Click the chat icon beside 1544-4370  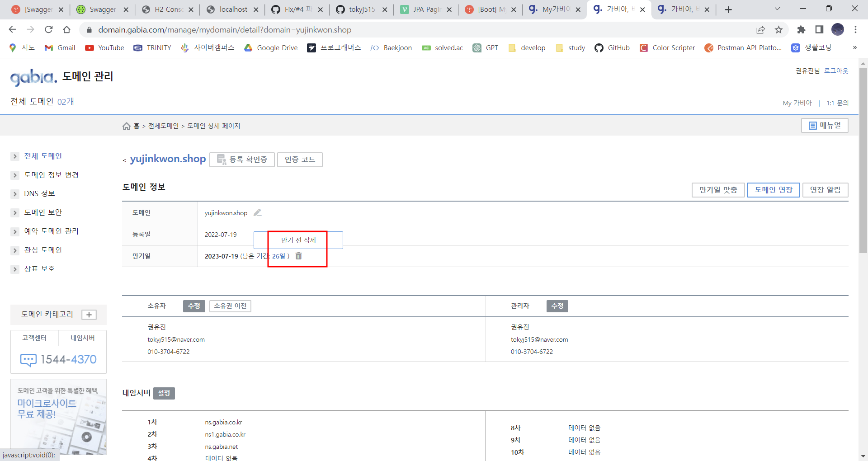pyautogui.click(x=28, y=360)
